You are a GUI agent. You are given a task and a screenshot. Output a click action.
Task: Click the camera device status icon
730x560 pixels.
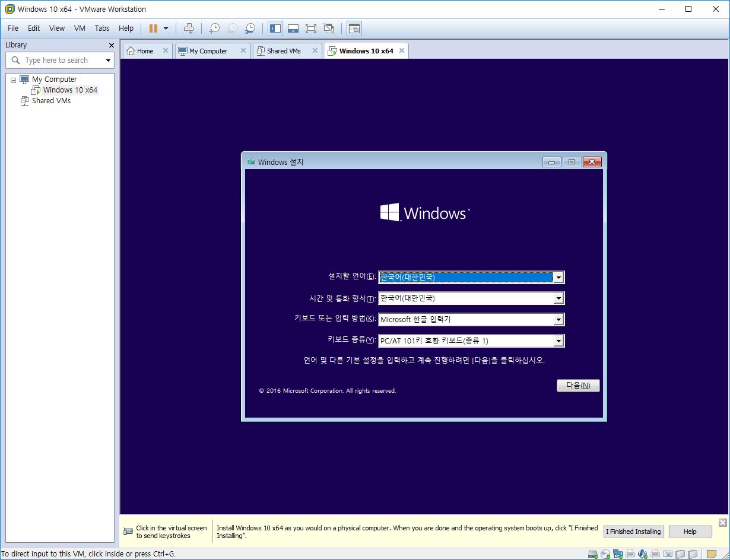click(668, 553)
